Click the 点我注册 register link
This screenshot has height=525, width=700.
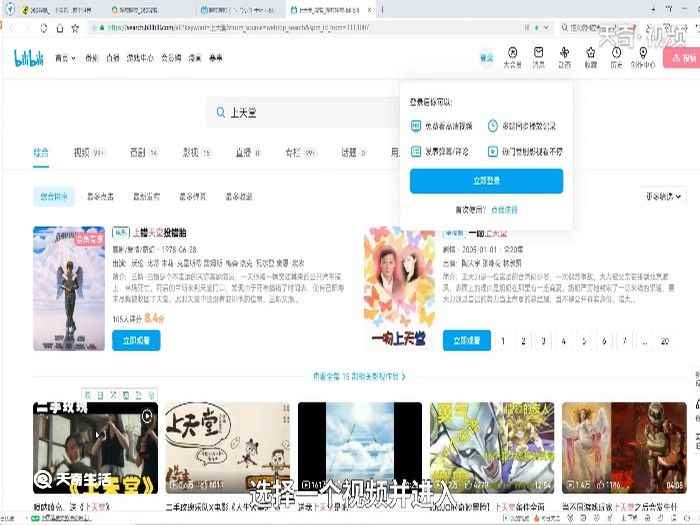tap(504, 210)
